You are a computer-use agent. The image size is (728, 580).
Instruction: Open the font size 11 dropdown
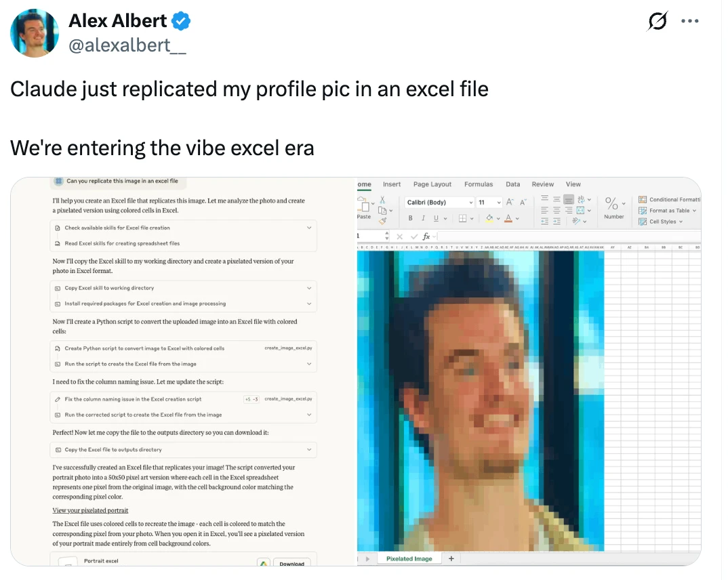[489, 203]
